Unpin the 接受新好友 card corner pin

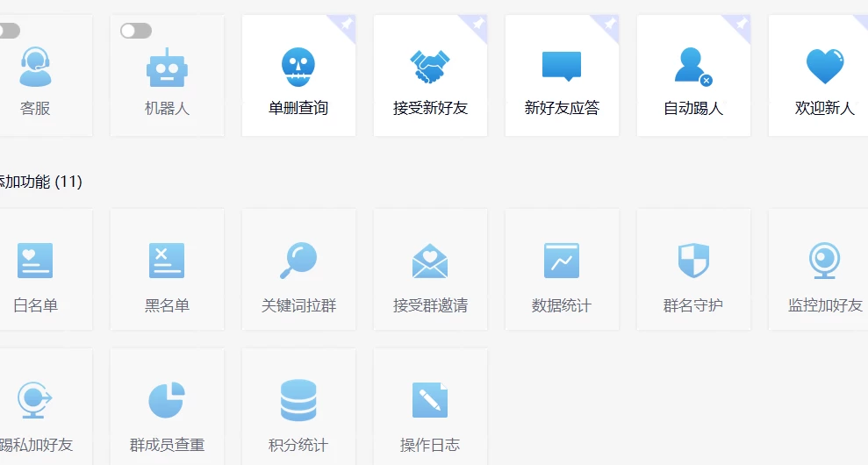point(477,24)
